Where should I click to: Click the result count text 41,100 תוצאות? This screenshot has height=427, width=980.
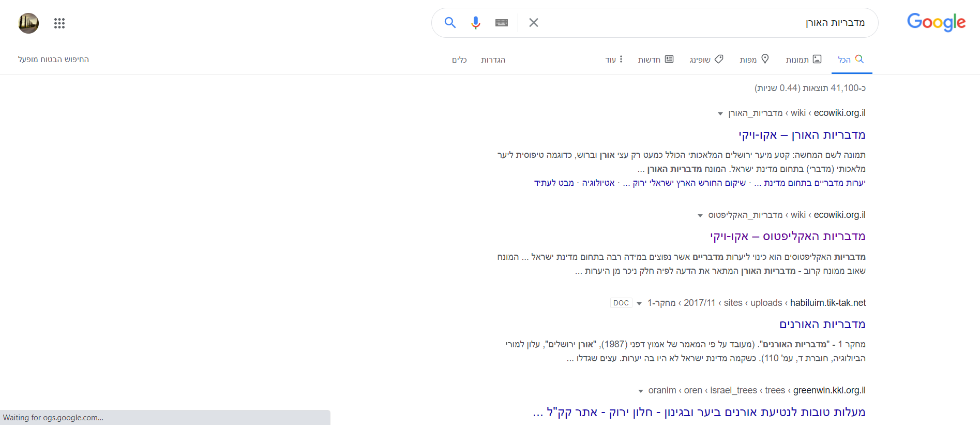pos(810,88)
